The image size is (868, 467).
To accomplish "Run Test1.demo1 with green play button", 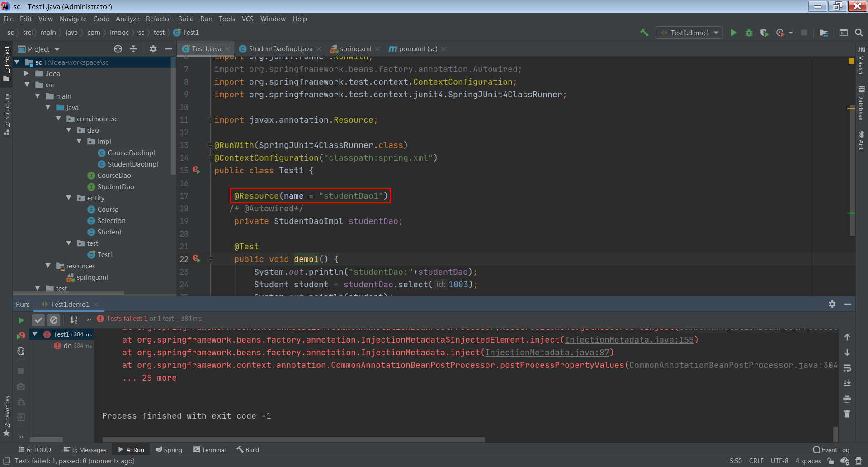I will 734,33.
